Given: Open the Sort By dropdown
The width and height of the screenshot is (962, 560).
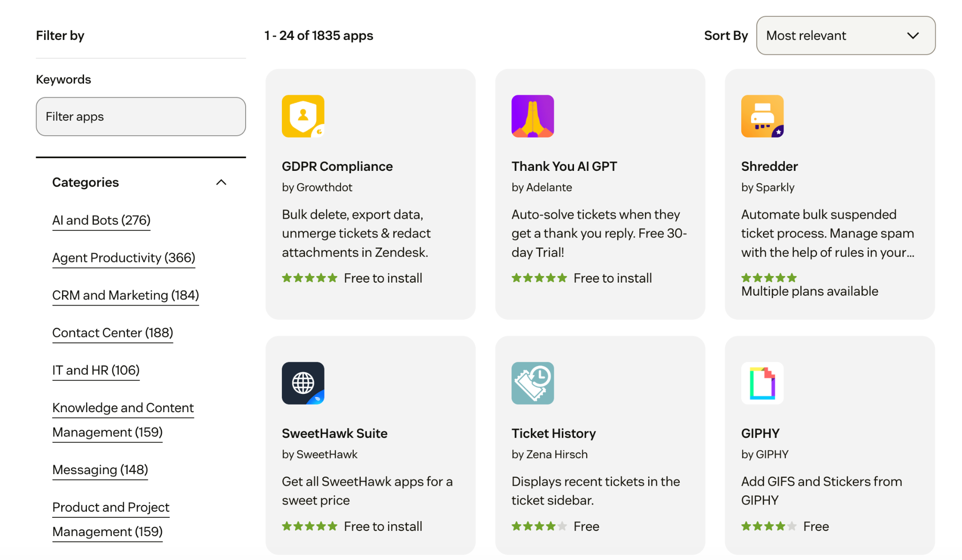Looking at the screenshot, I should tap(846, 36).
